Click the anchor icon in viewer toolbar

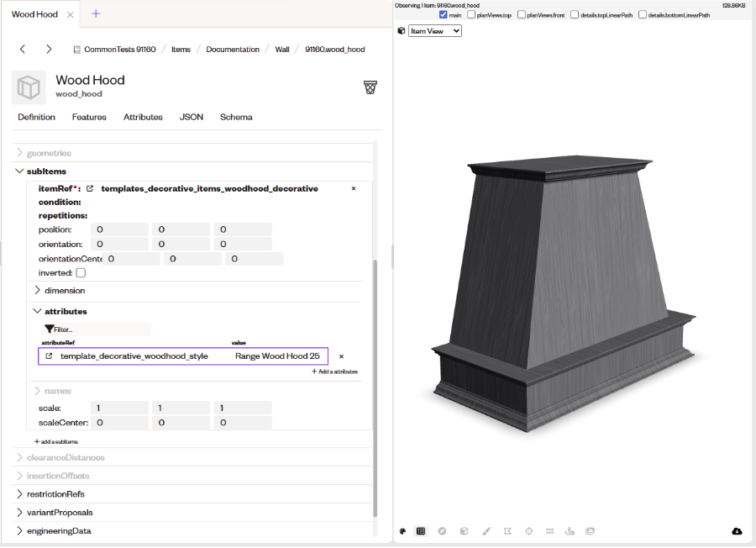570,531
